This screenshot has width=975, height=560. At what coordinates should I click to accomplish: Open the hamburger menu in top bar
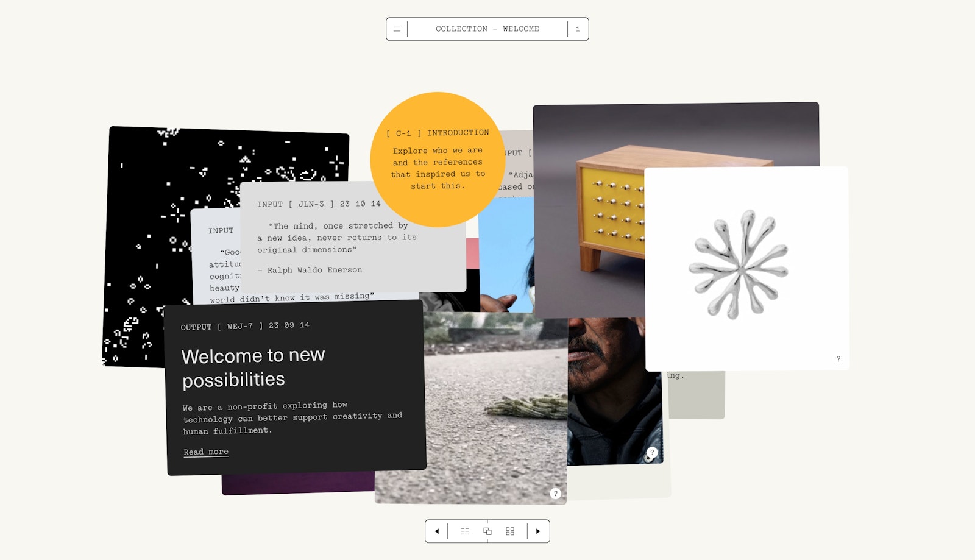(x=397, y=29)
